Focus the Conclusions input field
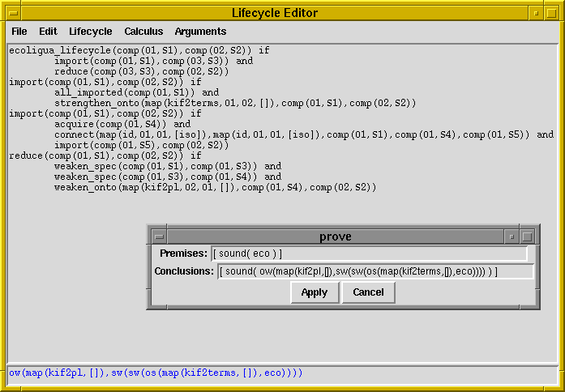This screenshot has width=565, height=392. pos(375,271)
